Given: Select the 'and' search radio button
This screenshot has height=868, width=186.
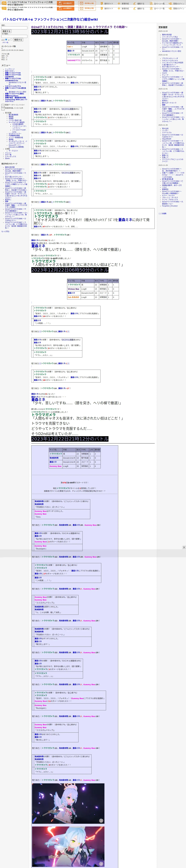Looking at the screenshot, I should pyautogui.click(x=6, y=39).
